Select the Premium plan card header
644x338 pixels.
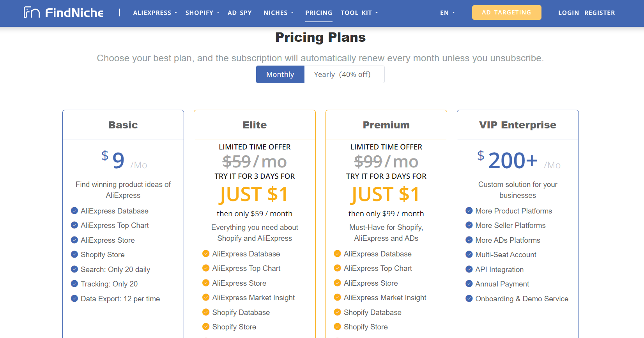click(386, 125)
